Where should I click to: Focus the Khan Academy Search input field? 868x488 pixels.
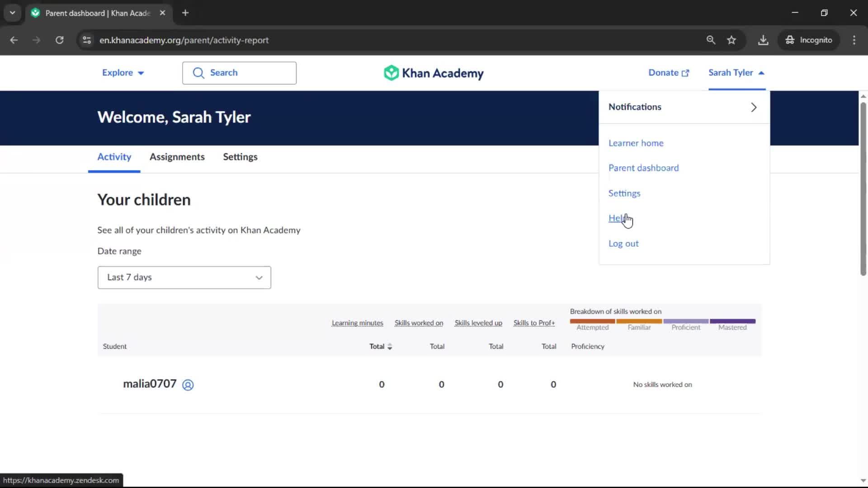[239, 73]
